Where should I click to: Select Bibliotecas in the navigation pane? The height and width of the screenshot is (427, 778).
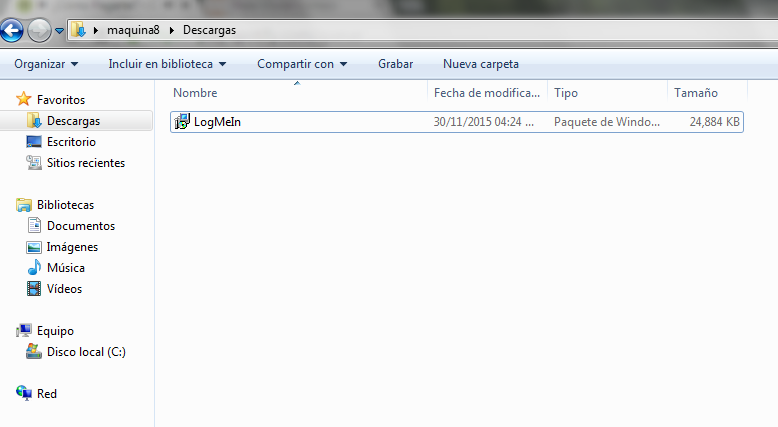[65, 205]
